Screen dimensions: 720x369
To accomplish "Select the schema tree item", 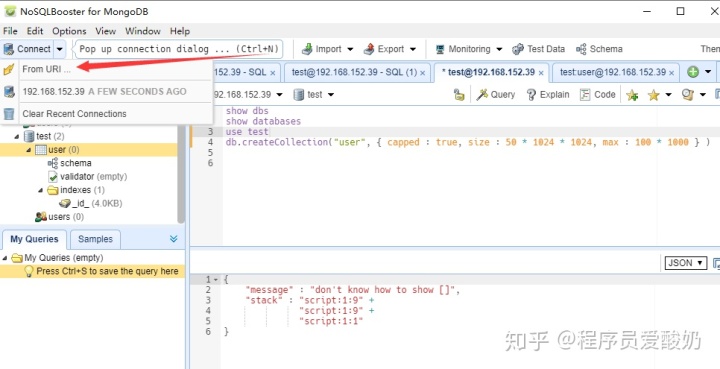I will point(76,163).
